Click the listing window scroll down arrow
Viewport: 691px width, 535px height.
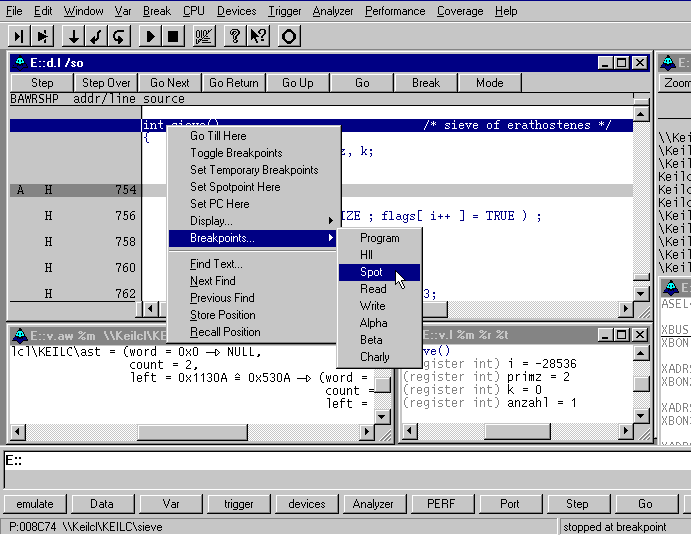pyautogui.click(x=641, y=294)
